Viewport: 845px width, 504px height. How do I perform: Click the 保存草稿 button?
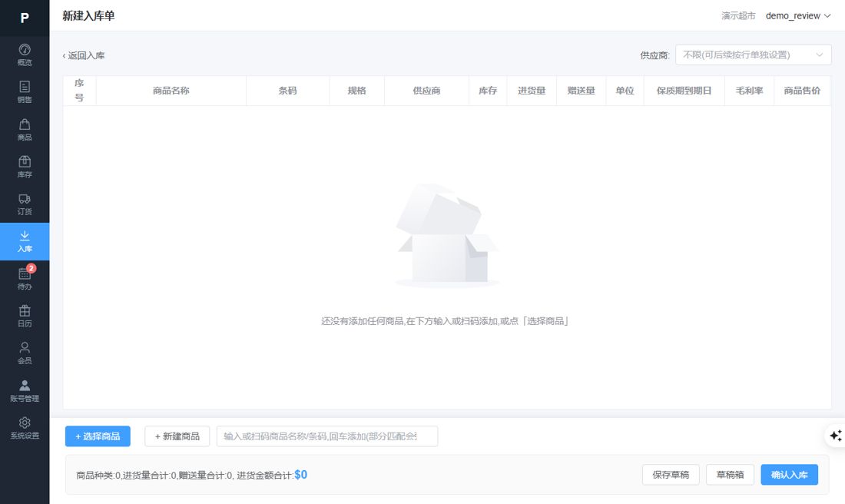click(671, 475)
